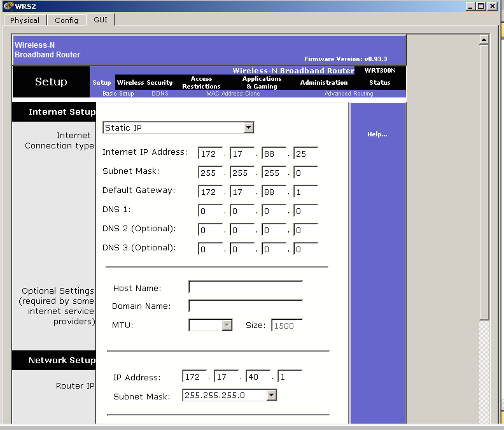The width and height of the screenshot is (504, 430).
Task: Click the vertical scrollbar thumb of GUI pane
Action: coord(484,182)
